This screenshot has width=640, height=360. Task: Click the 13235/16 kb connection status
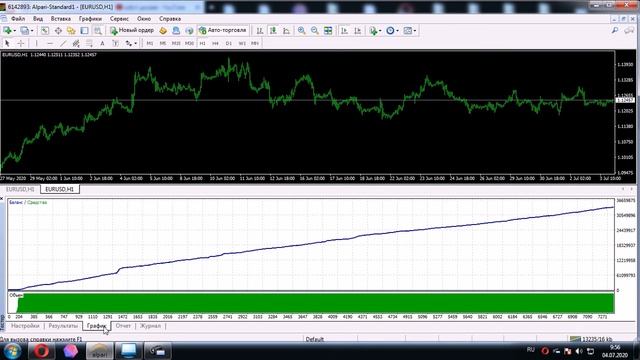591,339
